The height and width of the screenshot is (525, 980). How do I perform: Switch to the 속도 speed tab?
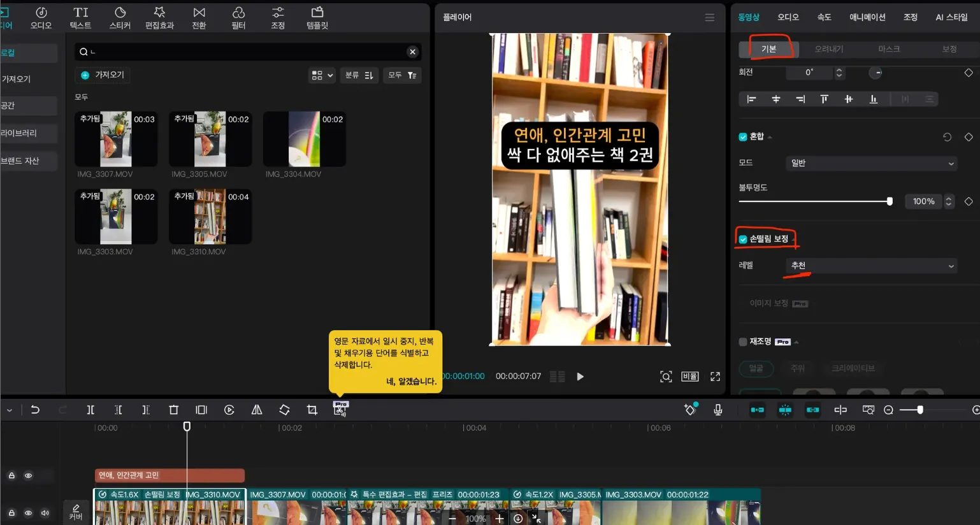[x=824, y=17]
